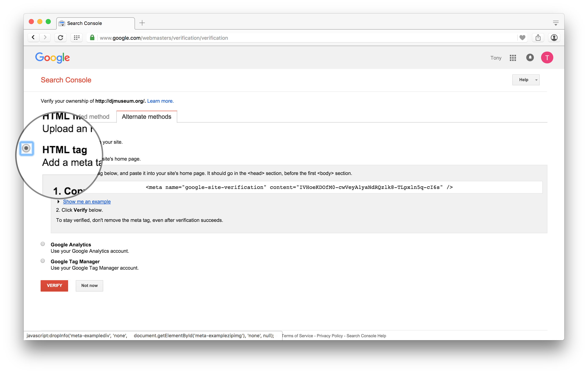Open the speed dial grid icon
588x374 pixels.
77,38
